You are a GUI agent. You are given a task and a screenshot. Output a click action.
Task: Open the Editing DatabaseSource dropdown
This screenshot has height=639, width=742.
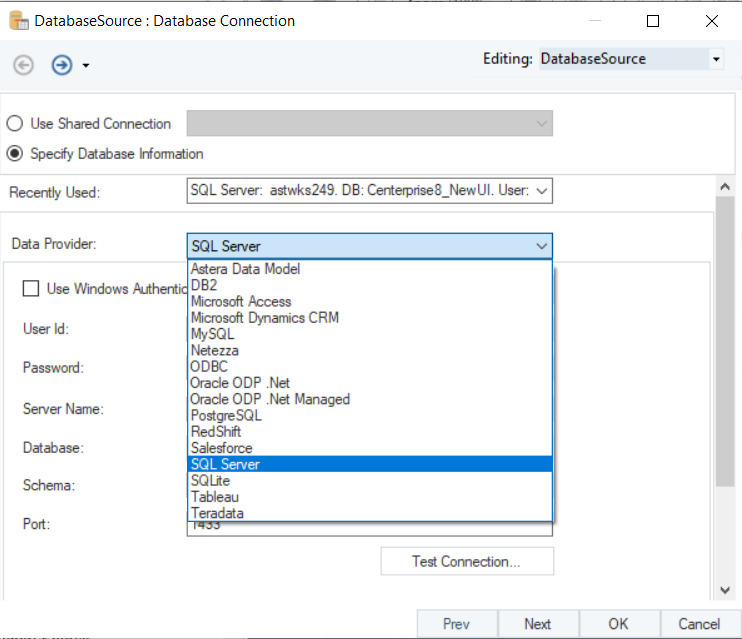click(x=716, y=60)
